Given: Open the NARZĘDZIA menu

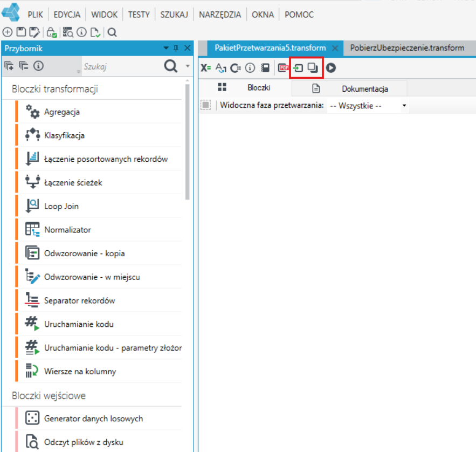Looking at the screenshot, I should 220,15.
